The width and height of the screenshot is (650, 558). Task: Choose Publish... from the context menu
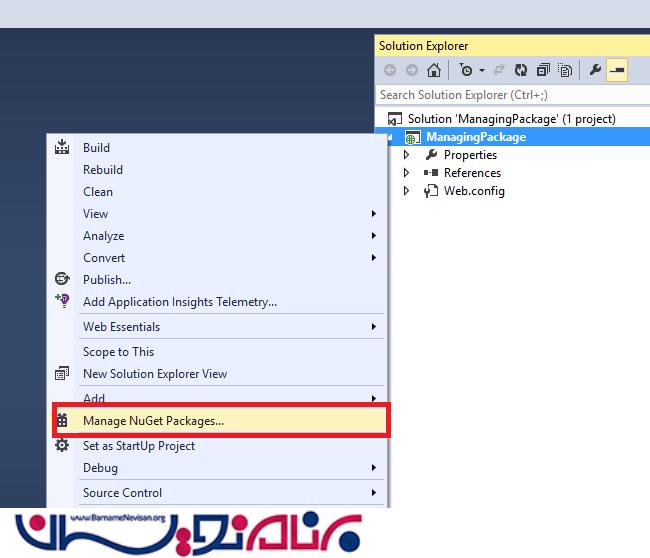click(x=218, y=279)
